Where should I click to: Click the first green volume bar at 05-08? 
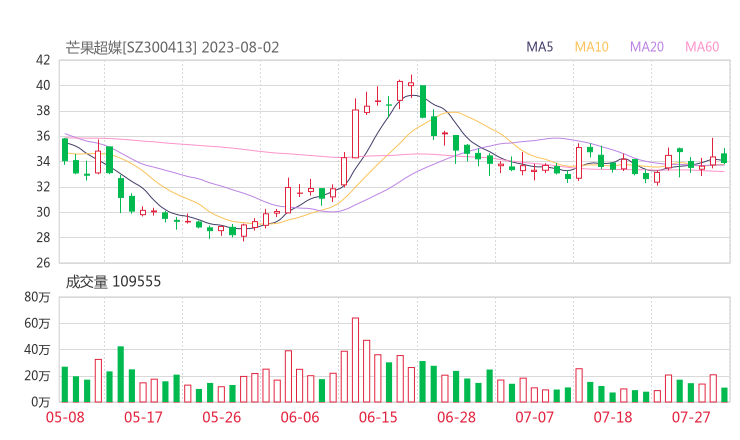point(65,385)
